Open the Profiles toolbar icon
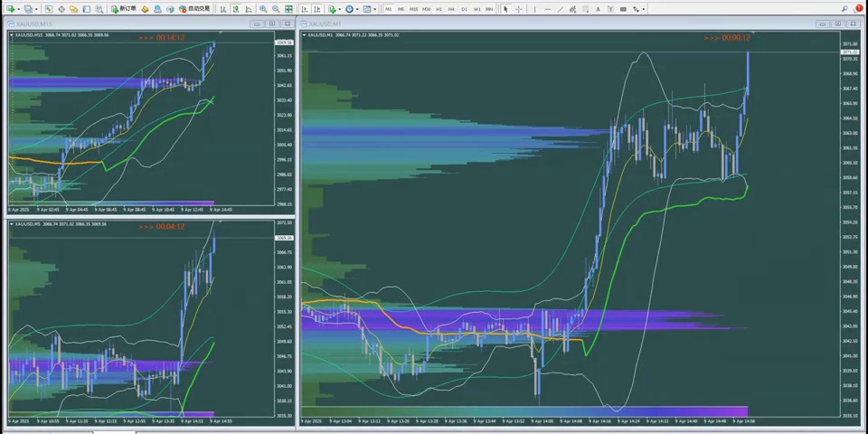This screenshot has width=868, height=434. point(28,9)
